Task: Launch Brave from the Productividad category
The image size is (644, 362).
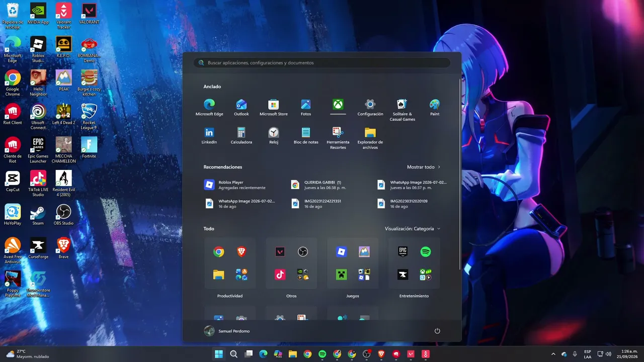Action: point(242,252)
